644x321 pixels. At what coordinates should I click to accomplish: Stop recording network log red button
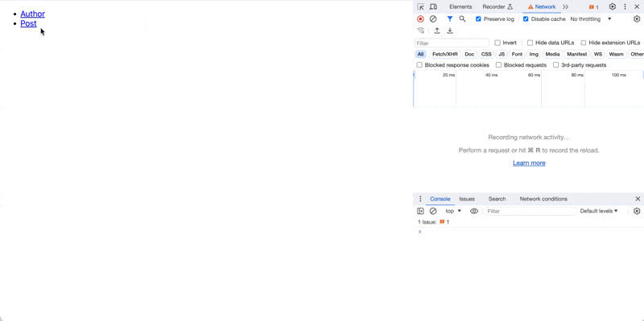click(420, 19)
